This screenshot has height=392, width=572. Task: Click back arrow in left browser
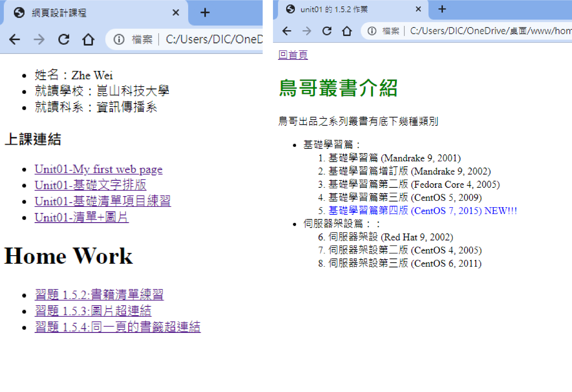coord(14,39)
